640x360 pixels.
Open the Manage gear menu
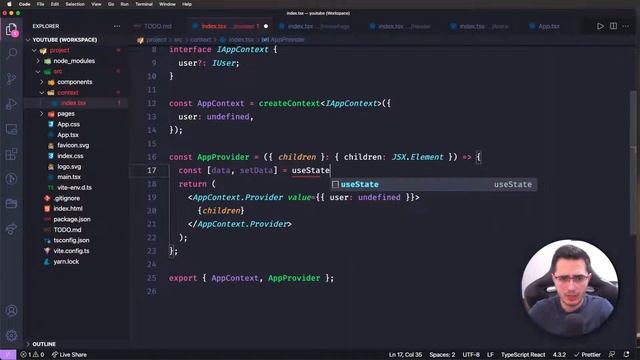pos(11,335)
